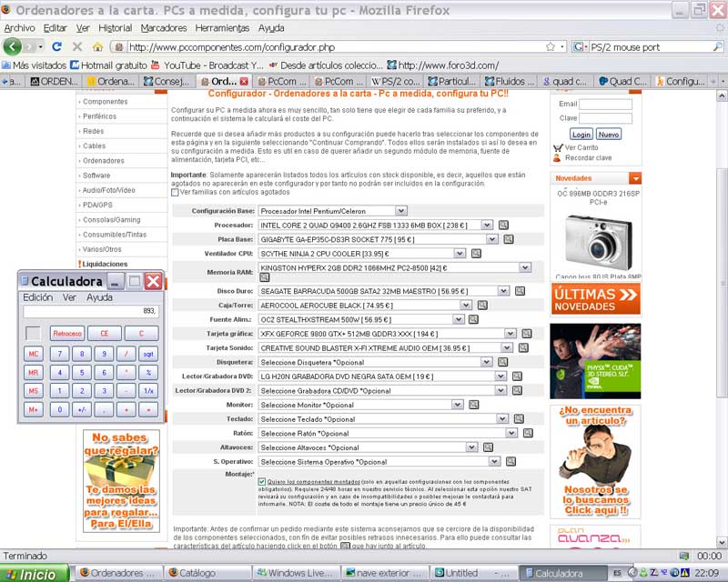Open details magnifier under Memoria RAM
The height and width of the screenshot is (582, 728).
[264, 277]
